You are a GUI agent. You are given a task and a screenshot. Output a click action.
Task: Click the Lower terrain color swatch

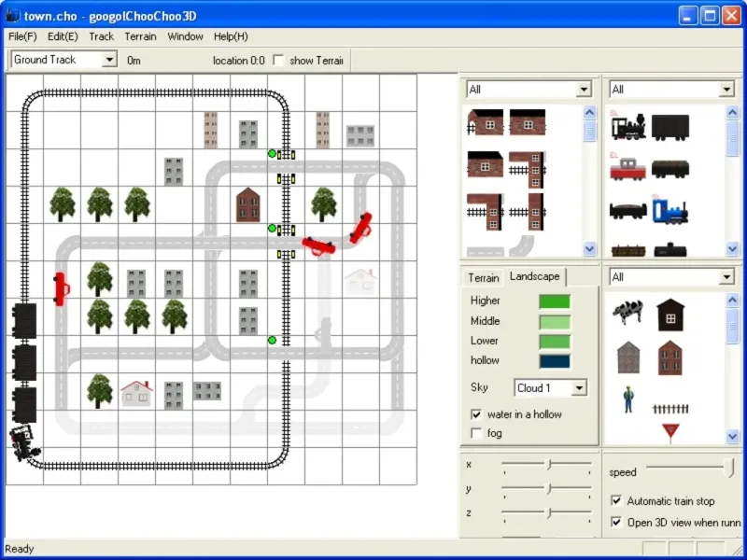[x=555, y=342]
